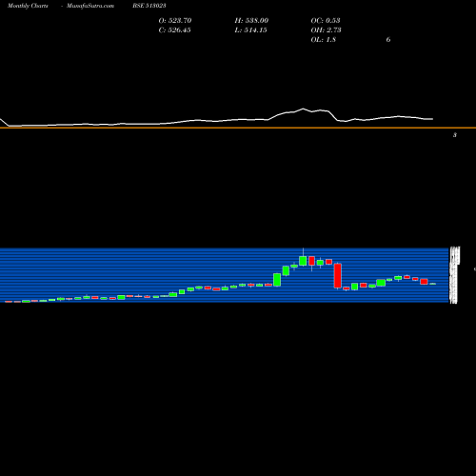The image size is (476, 476).
Task: Click the OH: 2.73 value
Action: click(326, 30)
